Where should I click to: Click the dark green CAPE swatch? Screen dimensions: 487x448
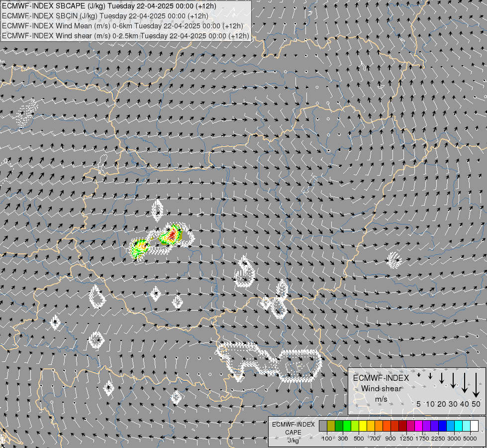339,426
